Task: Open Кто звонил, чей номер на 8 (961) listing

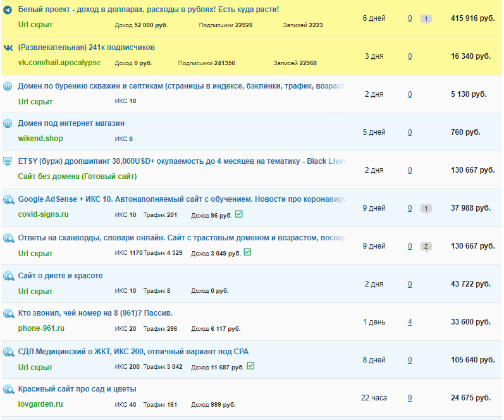Action: click(x=95, y=313)
